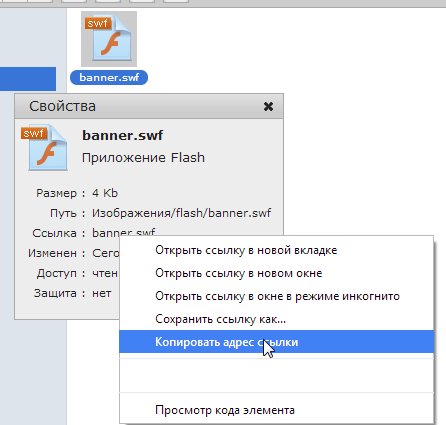Click the bold banner.swf heading in properties

122,135
